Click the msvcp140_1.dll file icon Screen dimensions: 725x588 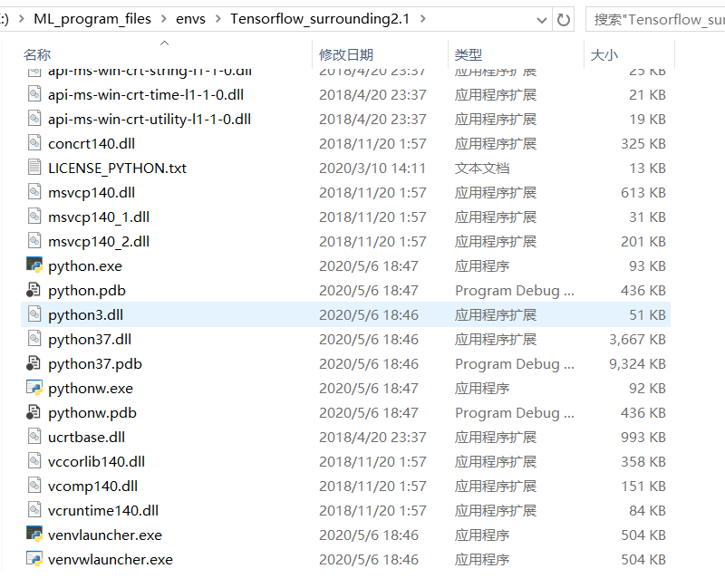(34, 217)
